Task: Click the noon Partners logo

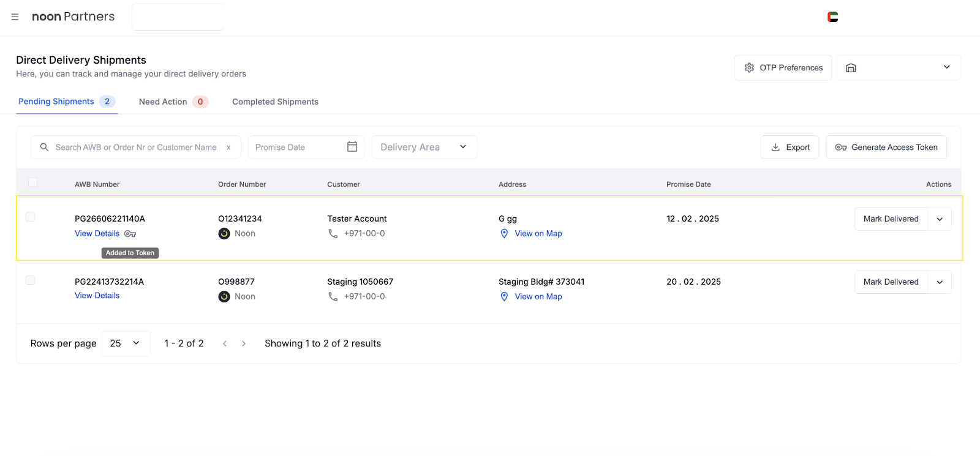Action: [73, 17]
